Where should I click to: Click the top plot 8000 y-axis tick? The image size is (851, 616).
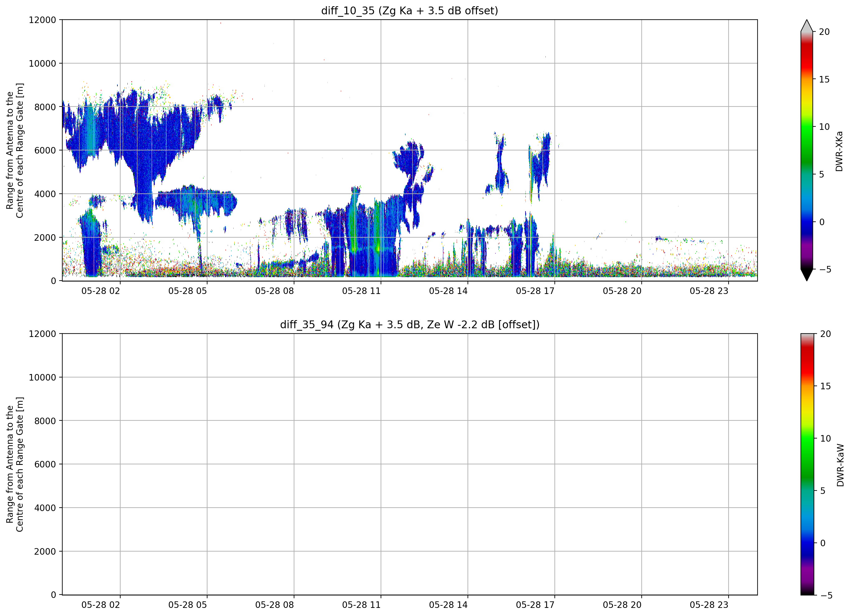[x=45, y=107]
